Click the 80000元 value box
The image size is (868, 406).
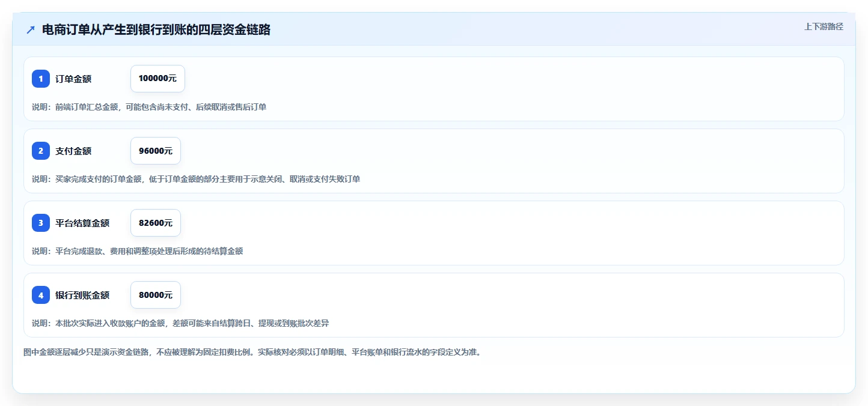point(156,295)
